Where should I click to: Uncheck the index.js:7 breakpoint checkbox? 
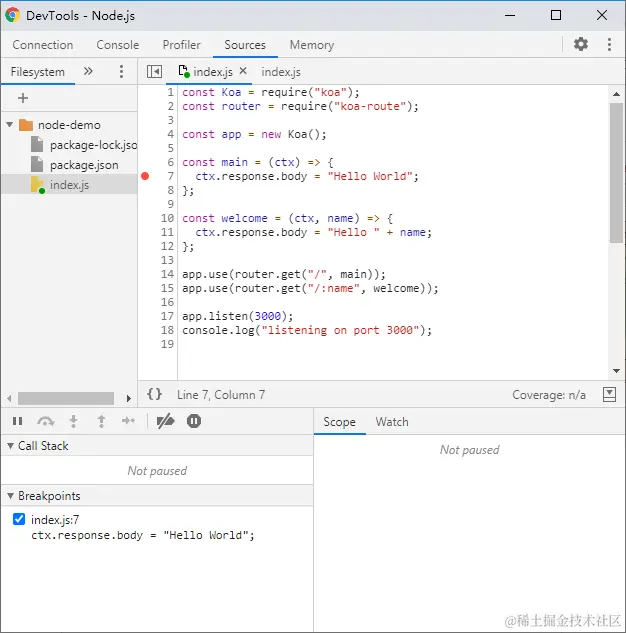coord(19,519)
